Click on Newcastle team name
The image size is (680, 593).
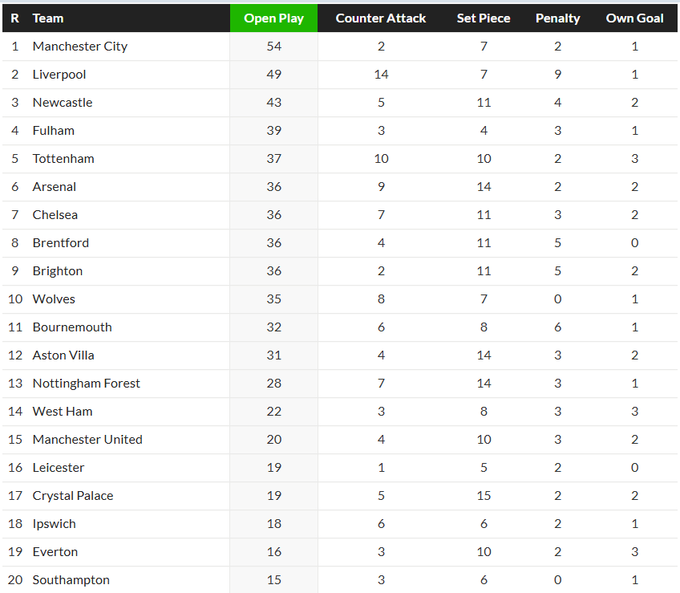click(x=62, y=102)
